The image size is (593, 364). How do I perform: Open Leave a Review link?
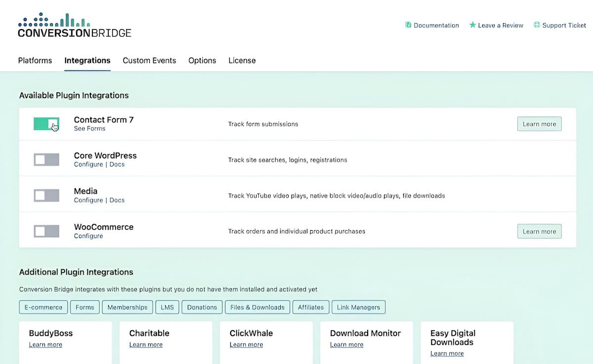501,25
